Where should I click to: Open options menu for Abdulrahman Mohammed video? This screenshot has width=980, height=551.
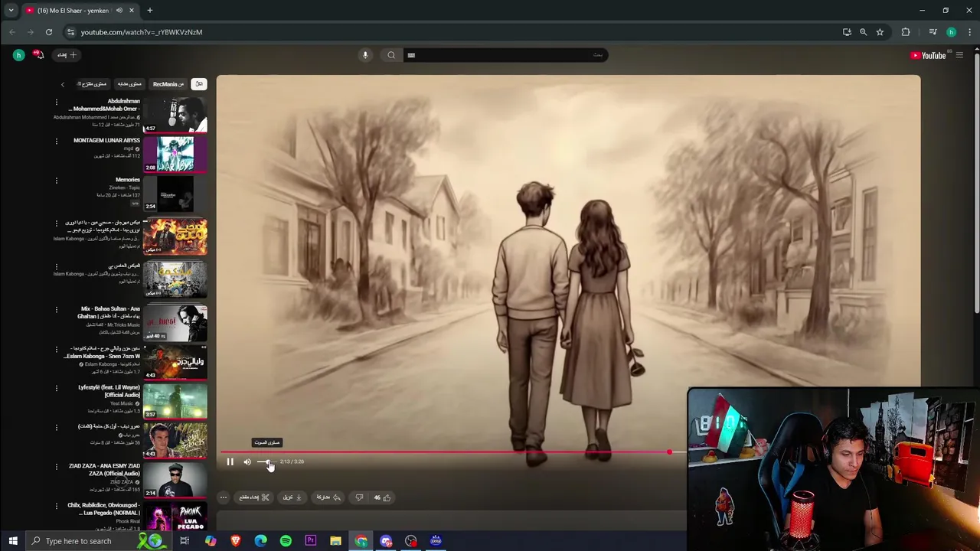[56, 102]
